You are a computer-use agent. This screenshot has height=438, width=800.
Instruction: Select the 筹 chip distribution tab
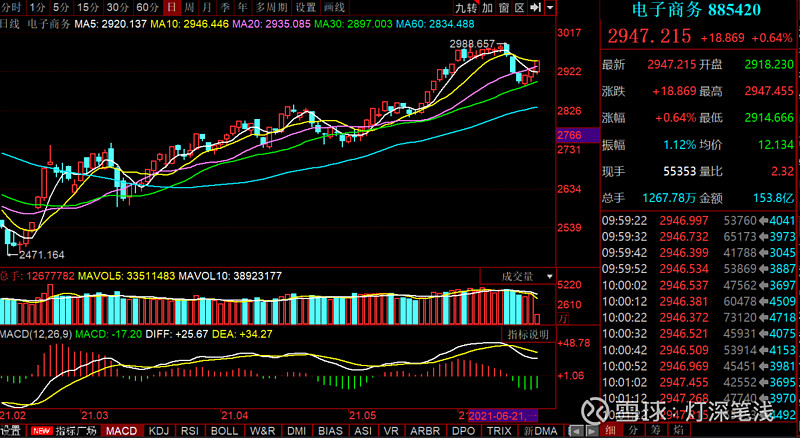click(656, 430)
